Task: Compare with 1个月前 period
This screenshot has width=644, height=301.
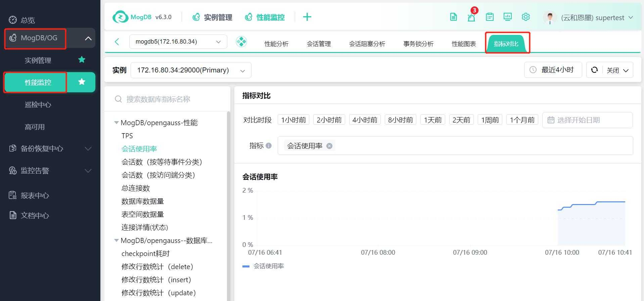Action: coord(522,120)
